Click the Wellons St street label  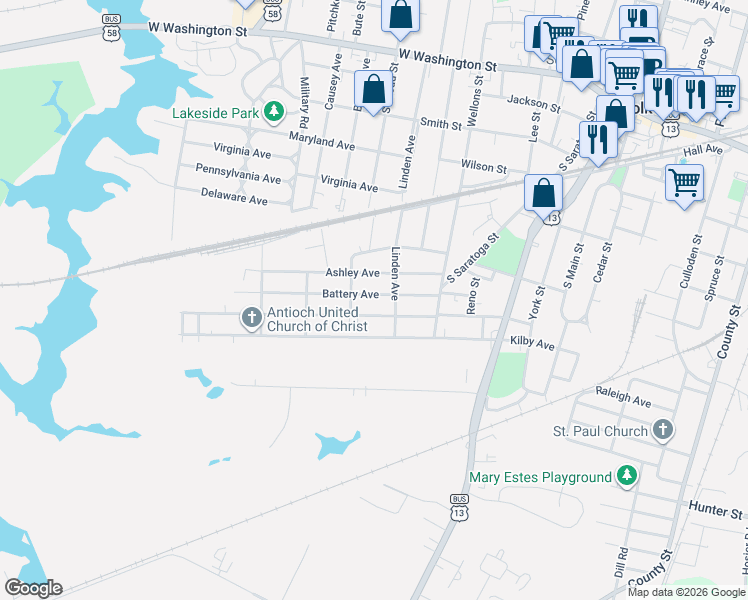475,101
